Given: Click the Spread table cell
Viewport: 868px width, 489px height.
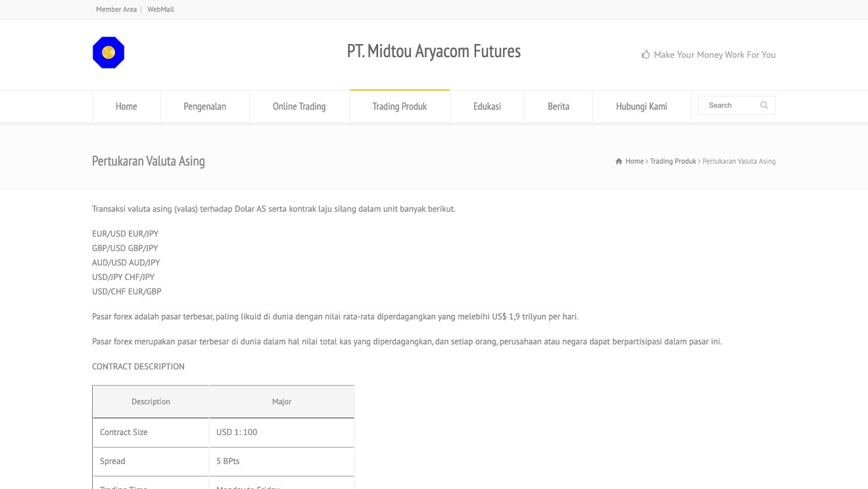Looking at the screenshot, I should pos(151,461).
